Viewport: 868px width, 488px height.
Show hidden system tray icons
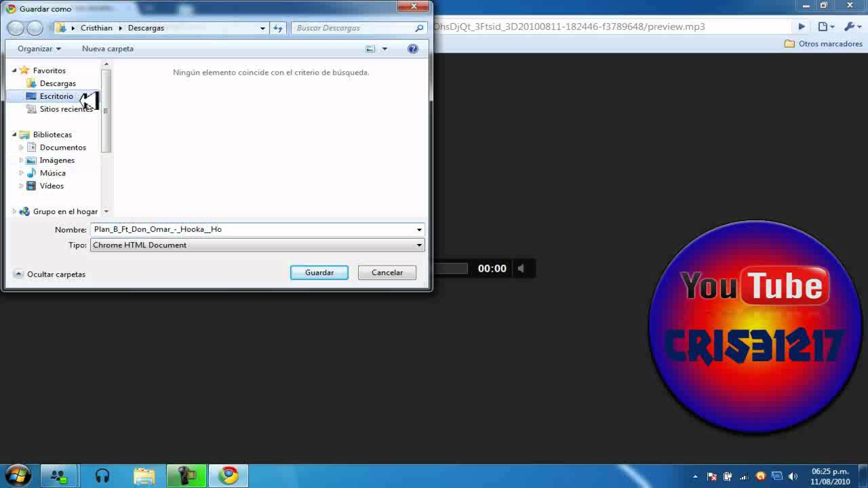[695, 476]
